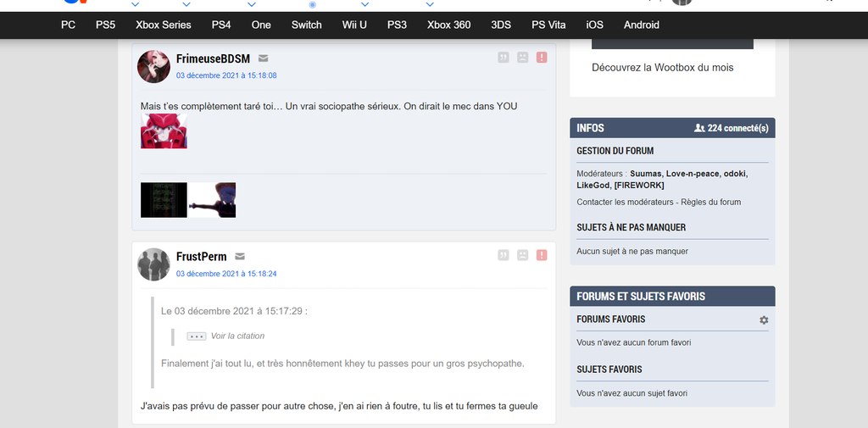The height and width of the screenshot is (428, 868).
Task: Open FrustPerm's profile via the username
Action: tap(202, 256)
